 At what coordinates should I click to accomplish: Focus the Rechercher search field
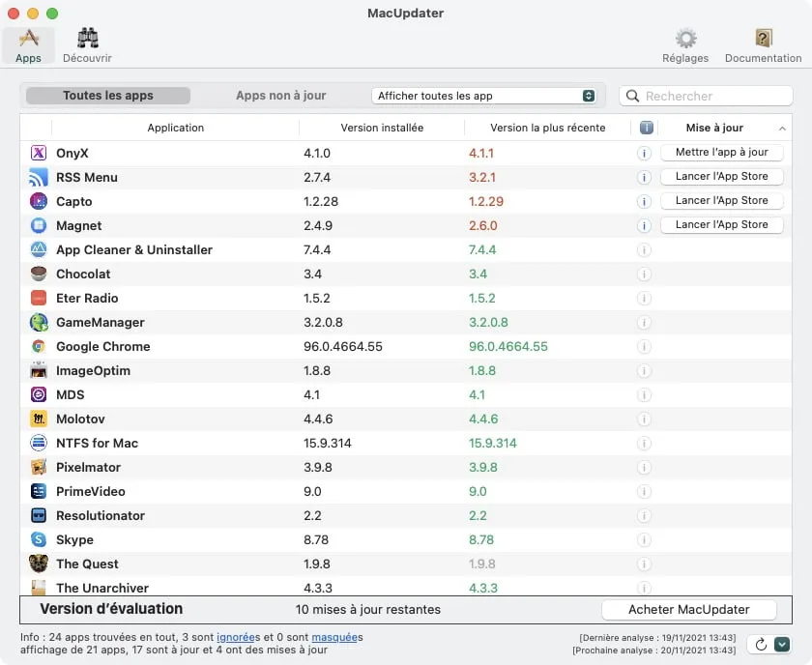click(706, 97)
